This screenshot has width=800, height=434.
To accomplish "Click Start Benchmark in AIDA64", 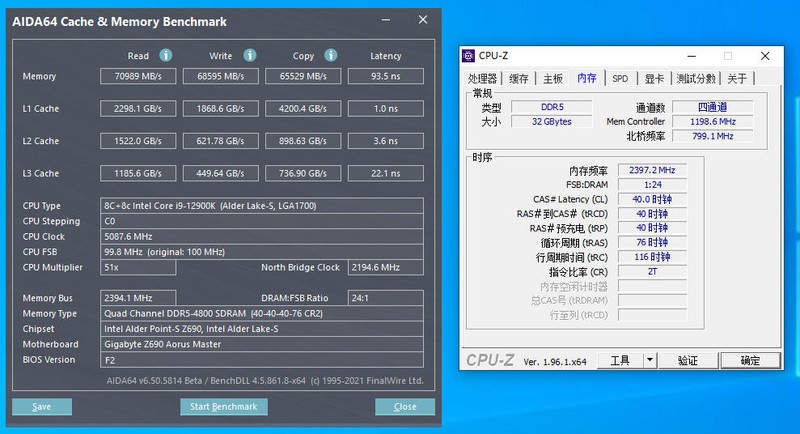I will pyautogui.click(x=223, y=406).
